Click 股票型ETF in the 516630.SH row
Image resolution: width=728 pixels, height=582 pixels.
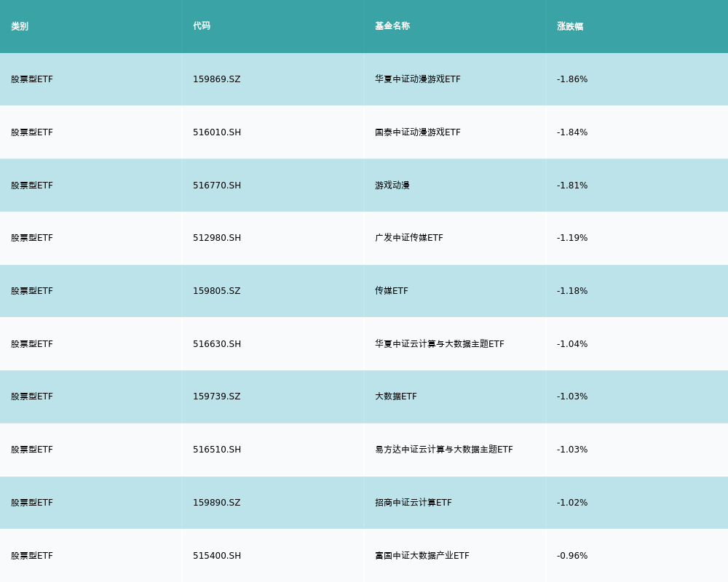click(x=32, y=344)
